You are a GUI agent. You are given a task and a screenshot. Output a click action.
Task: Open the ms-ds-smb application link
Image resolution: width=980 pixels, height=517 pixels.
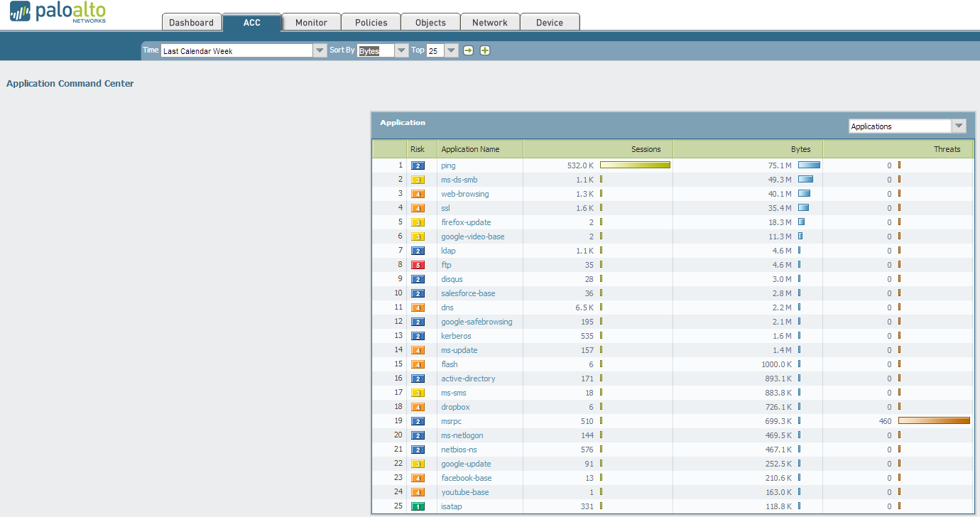(x=459, y=180)
